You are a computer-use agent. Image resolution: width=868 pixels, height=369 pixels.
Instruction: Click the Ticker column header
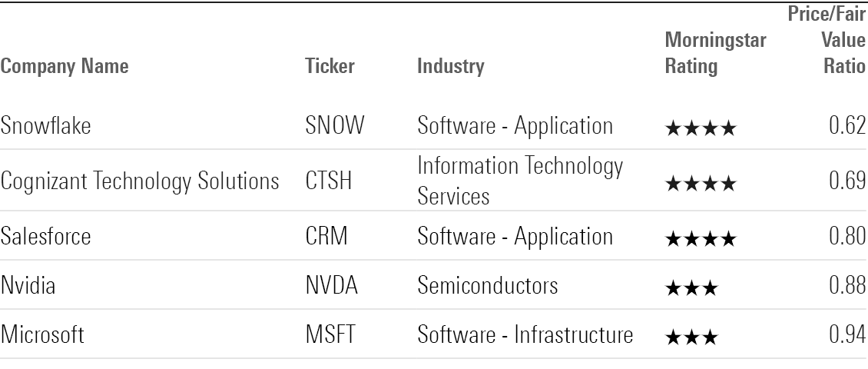click(330, 66)
